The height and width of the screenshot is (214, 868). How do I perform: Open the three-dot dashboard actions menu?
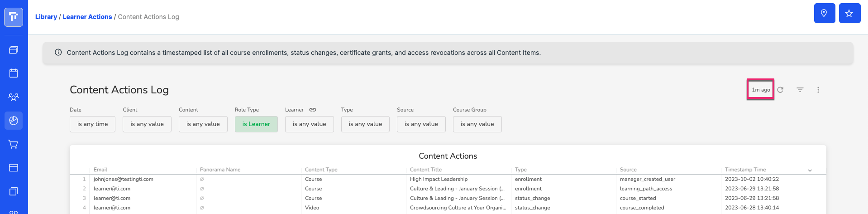click(818, 90)
